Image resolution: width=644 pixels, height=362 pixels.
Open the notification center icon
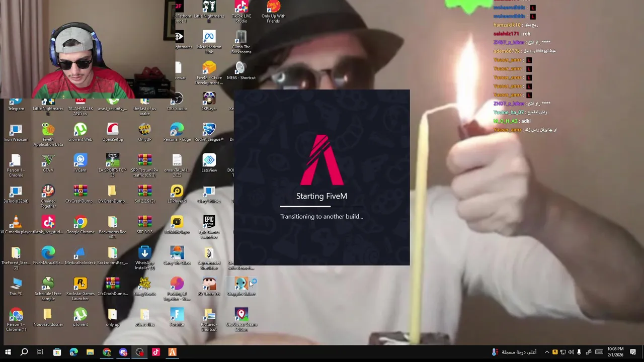633,352
